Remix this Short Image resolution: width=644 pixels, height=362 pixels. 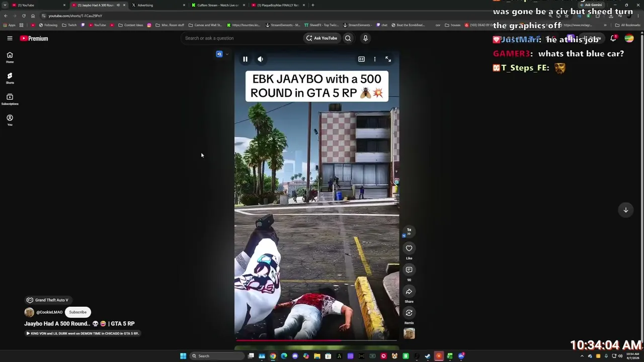409,313
